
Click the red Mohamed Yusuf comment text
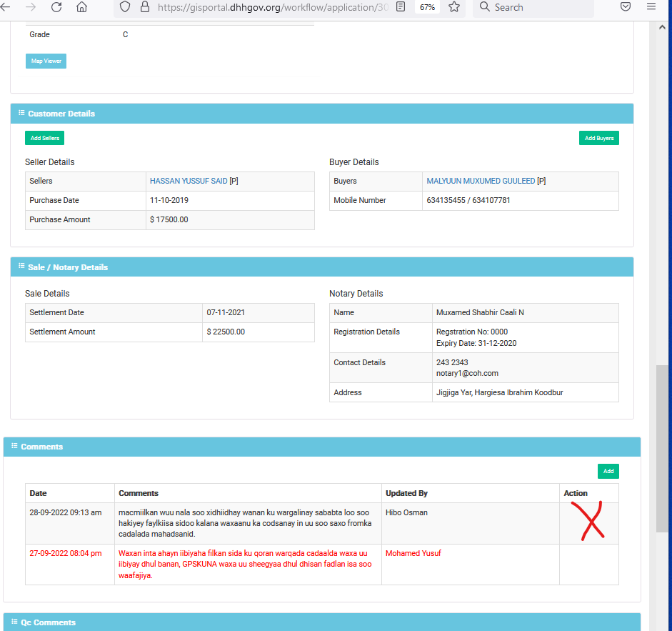pyautogui.click(x=245, y=564)
